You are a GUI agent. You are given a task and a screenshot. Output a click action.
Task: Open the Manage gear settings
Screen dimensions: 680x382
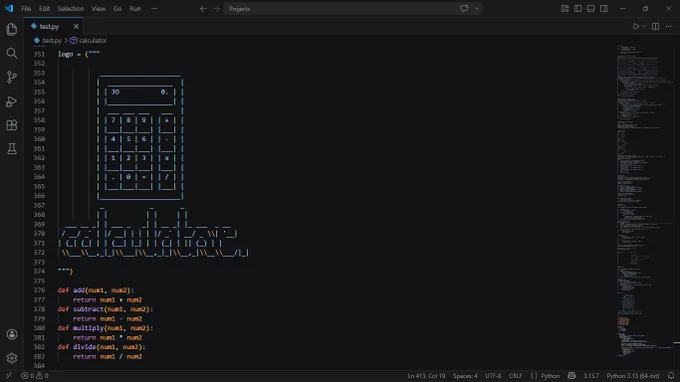[12, 358]
